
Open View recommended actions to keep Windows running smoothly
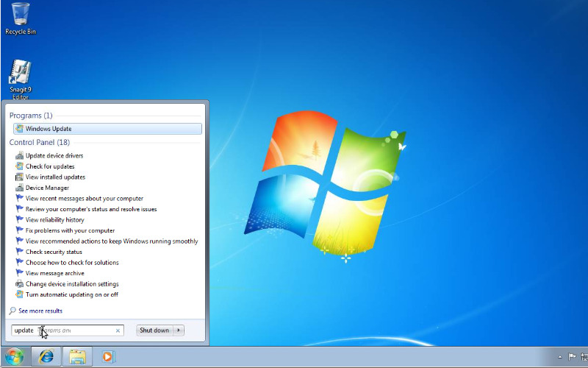point(112,241)
